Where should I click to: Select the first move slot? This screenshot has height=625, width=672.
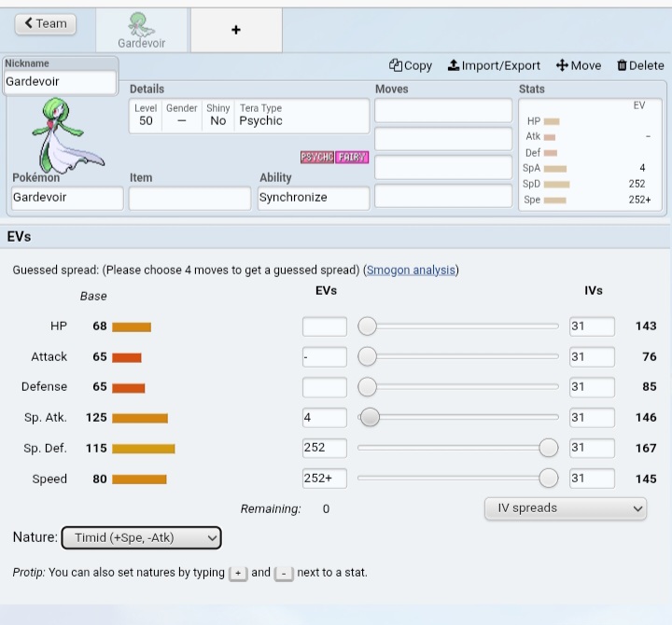tap(443, 110)
